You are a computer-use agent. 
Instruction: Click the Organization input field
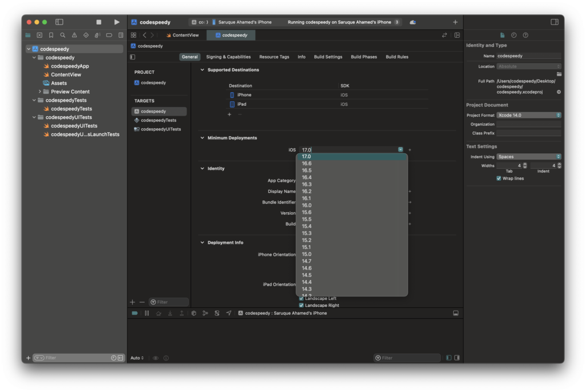[528, 124]
